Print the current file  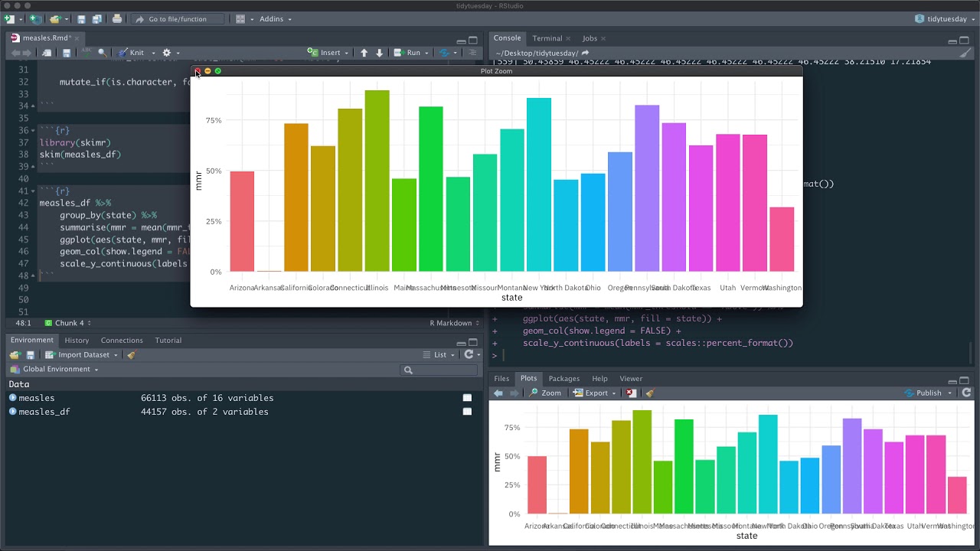(117, 18)
